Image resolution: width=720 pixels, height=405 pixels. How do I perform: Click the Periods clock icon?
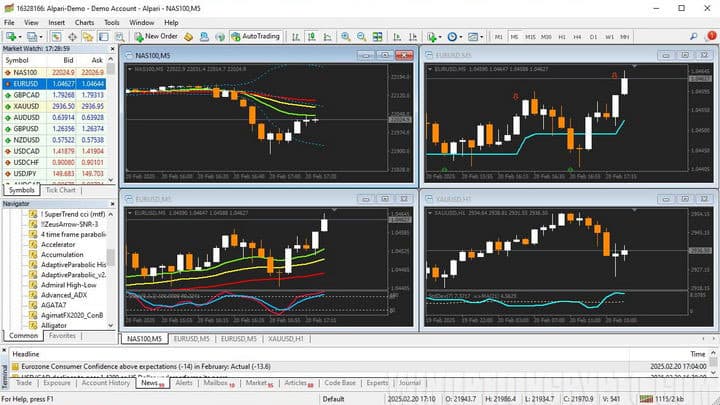click(452, 37)
